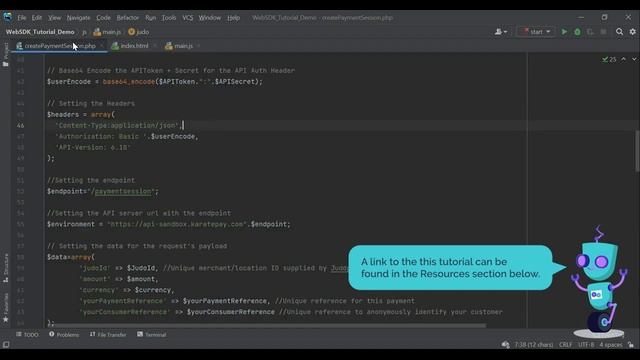Open the VCS menu
The height and width of the screenshot is (360, 640).
click(x=187, y=18)
